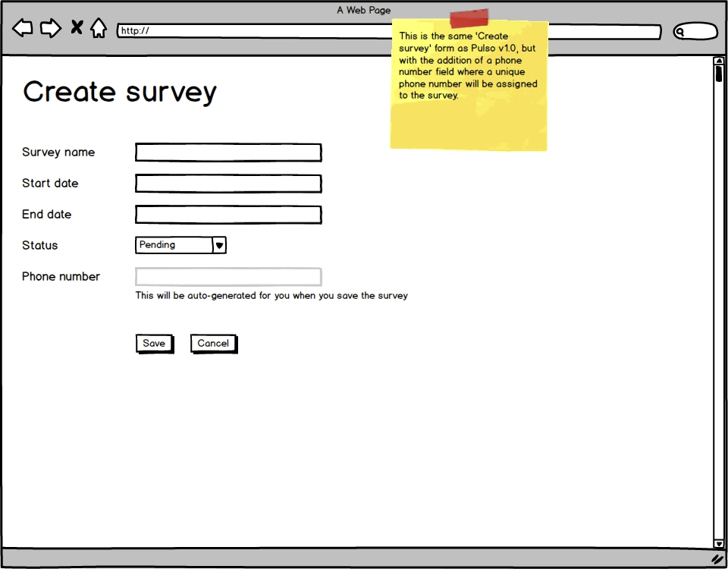Click the Create survey heading
Image resolution: width=728 pixels, height=569 pixels.
click(120, 92)
